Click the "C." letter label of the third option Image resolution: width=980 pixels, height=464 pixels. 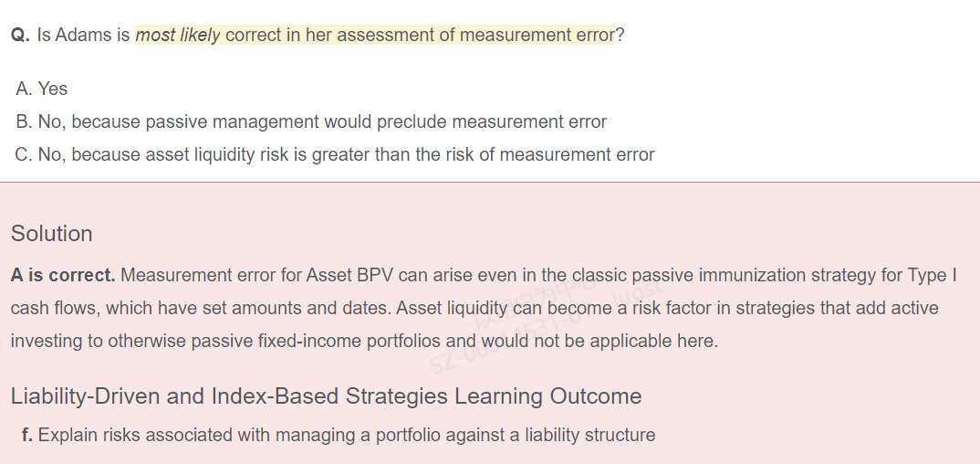(x=25, y=154)
